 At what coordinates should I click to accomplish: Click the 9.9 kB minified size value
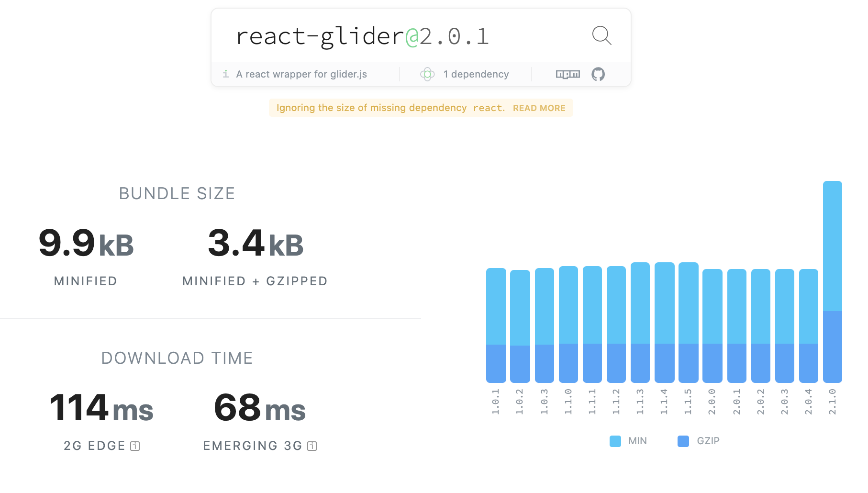(86, 243)
